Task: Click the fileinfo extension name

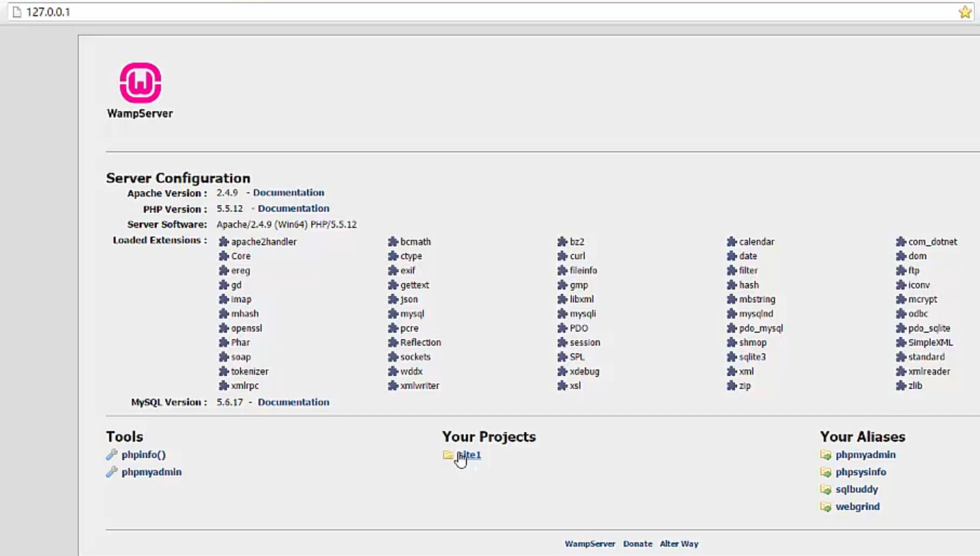Action: (584, 271)
